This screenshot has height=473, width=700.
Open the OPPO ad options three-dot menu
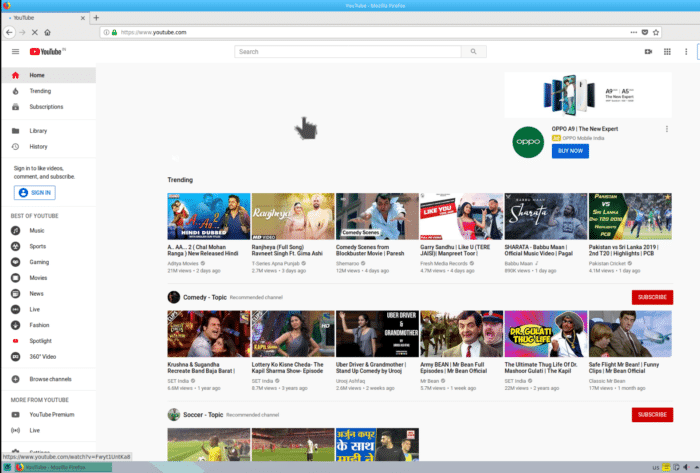[x=667, y=129]
